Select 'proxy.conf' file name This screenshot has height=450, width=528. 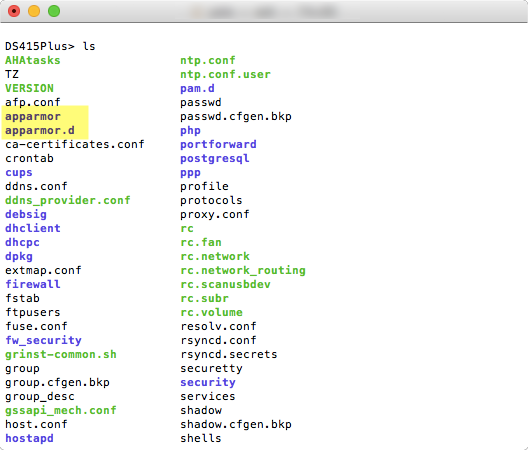tap(215, 214)
